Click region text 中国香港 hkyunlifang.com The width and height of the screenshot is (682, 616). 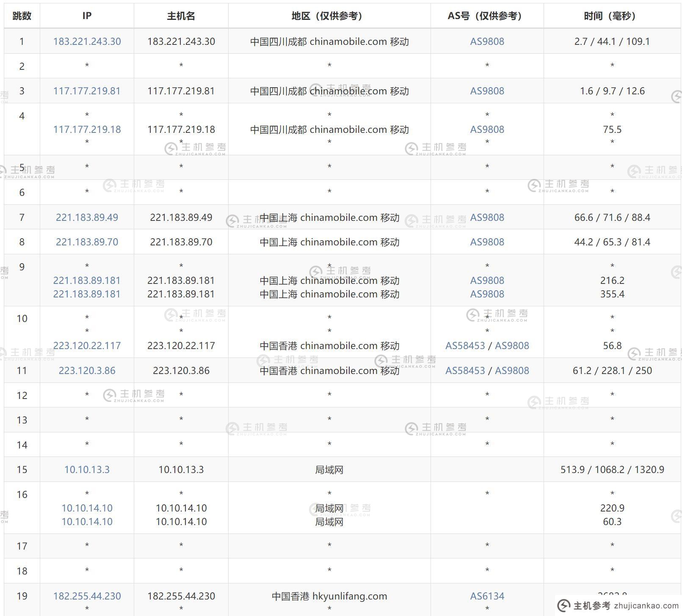[329, 596]
